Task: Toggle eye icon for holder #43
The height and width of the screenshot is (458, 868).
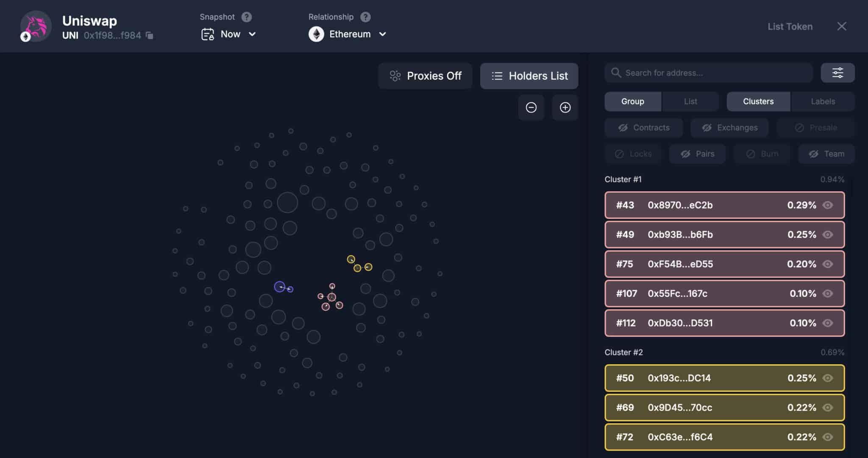Action: 828,205
